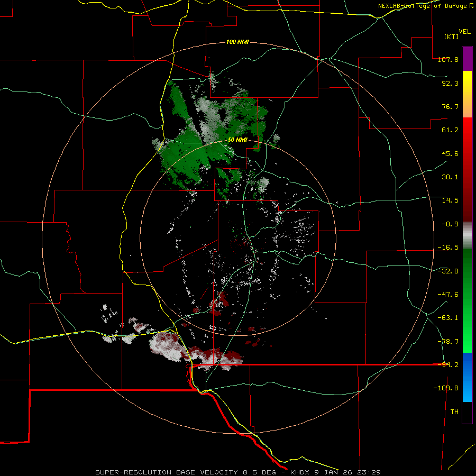This screenshot has width=476, height=476.
Task: Click the -63.1 velocity scale value
Action: point(448,318)
